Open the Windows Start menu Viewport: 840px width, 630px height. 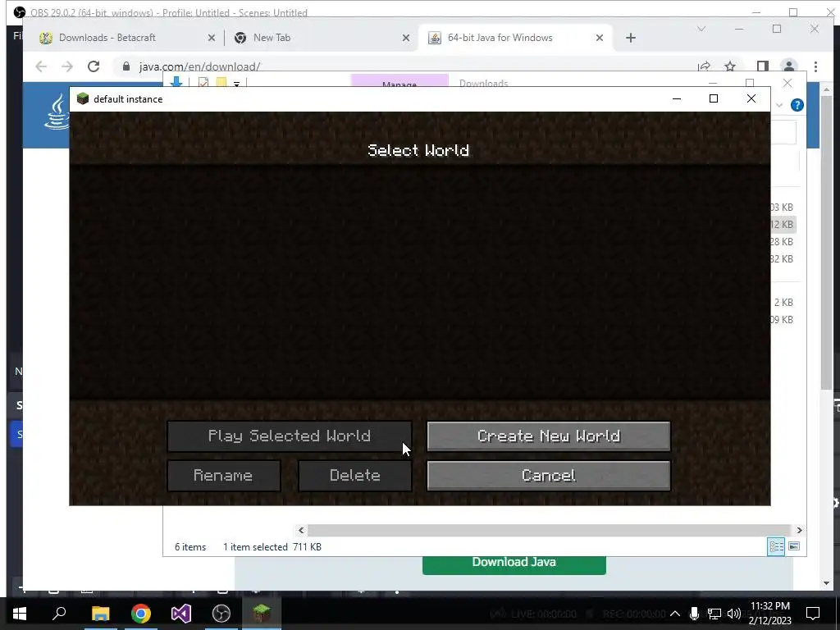(20, 614)
